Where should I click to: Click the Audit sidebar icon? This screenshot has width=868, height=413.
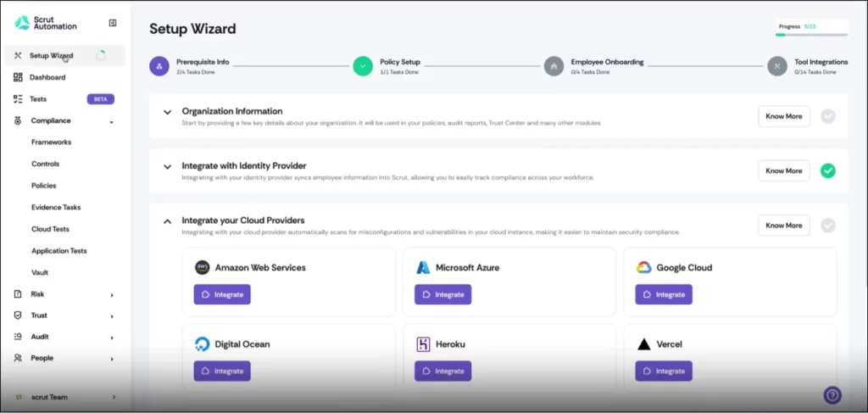(x=18, y=337)
